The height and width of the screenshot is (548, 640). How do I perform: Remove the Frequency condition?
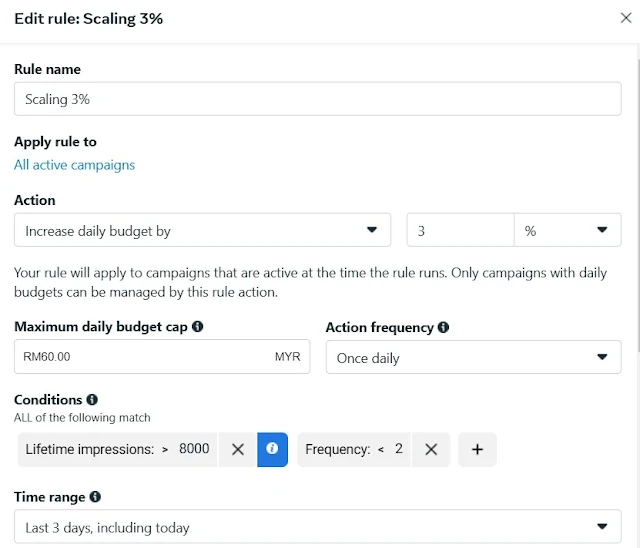pos(431,450)
